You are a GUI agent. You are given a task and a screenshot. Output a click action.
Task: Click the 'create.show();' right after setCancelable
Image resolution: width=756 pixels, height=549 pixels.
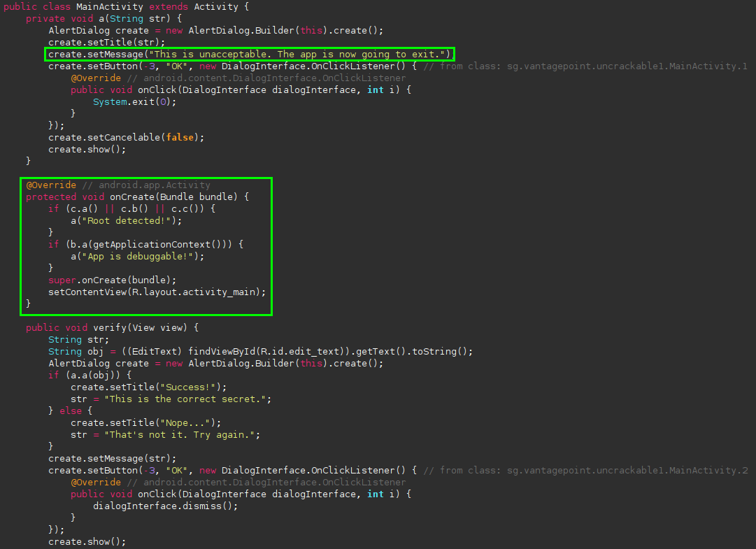(87, 150)
